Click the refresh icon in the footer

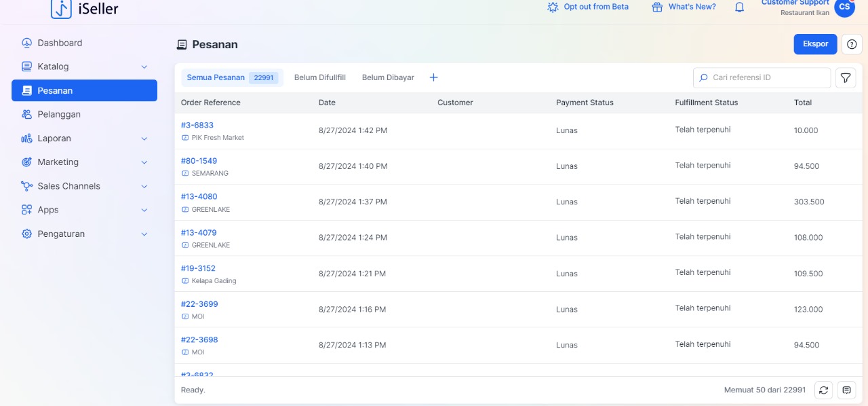click(x=823, y=390)
